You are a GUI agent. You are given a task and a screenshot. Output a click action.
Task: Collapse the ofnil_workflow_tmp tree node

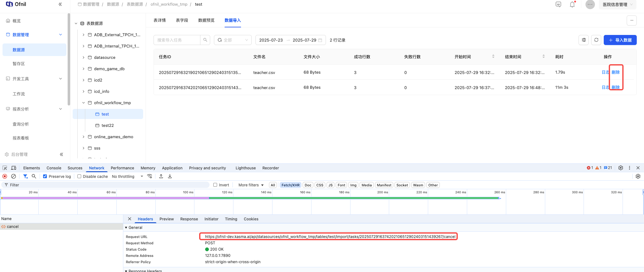coord(83,103)
